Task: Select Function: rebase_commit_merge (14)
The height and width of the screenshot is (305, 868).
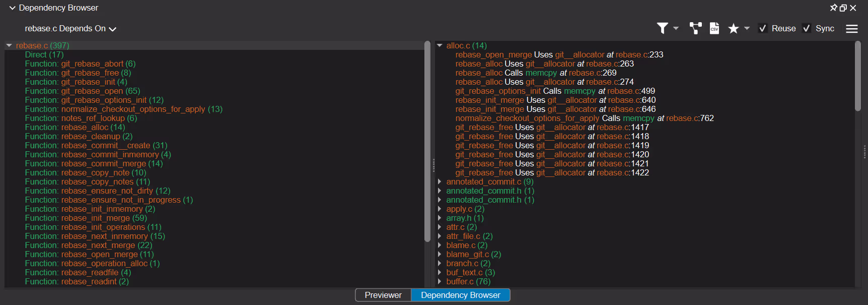Action: click(94, 163)
